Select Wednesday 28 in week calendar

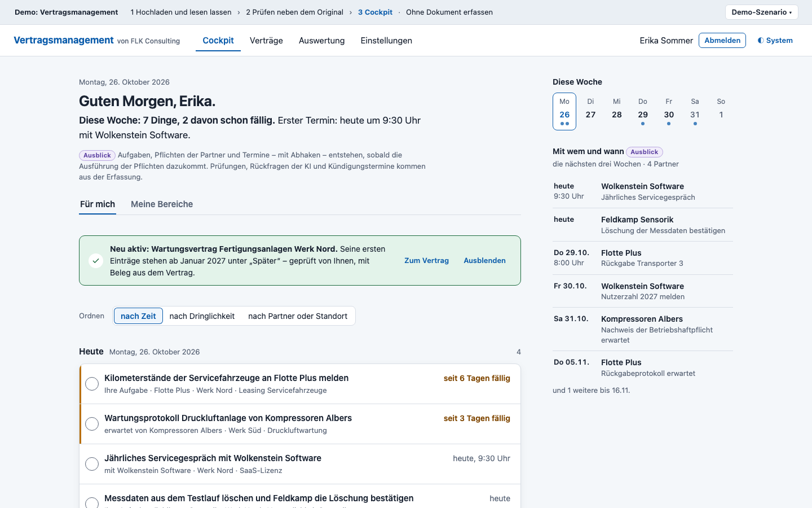pyautogui.click(x=617, y=111)
